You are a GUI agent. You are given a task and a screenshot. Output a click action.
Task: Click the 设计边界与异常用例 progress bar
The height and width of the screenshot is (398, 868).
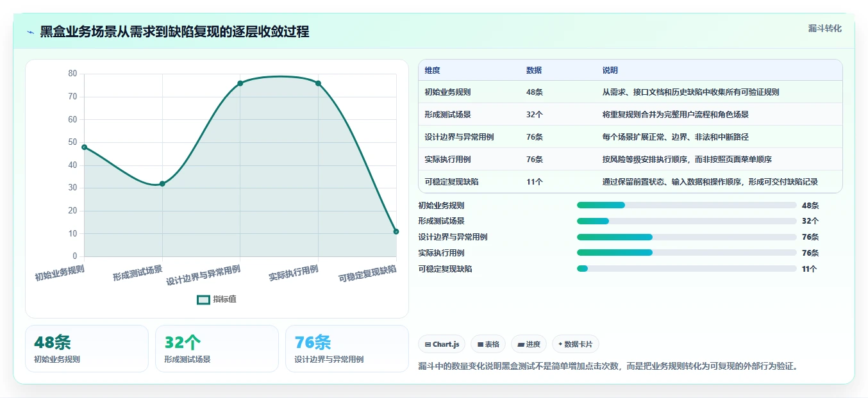(x=687, y=237)
